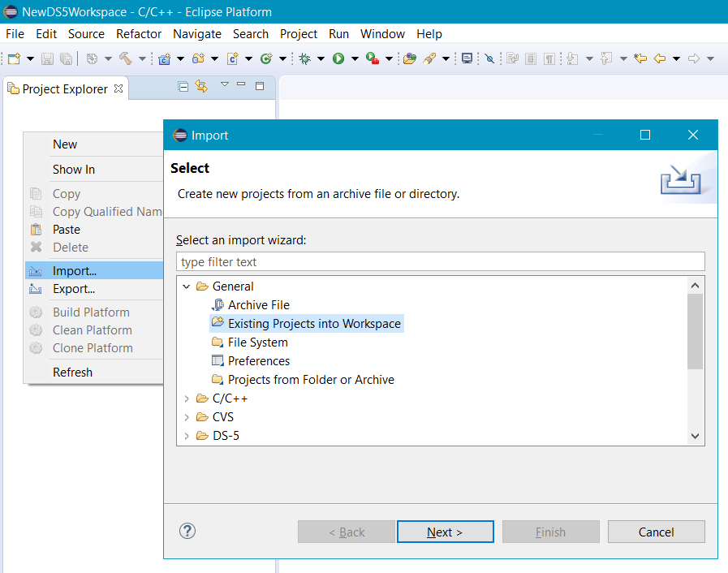The image size is (728, 573).
Task: Choose Import... in the context menu
Action: [x=94, y=271]
